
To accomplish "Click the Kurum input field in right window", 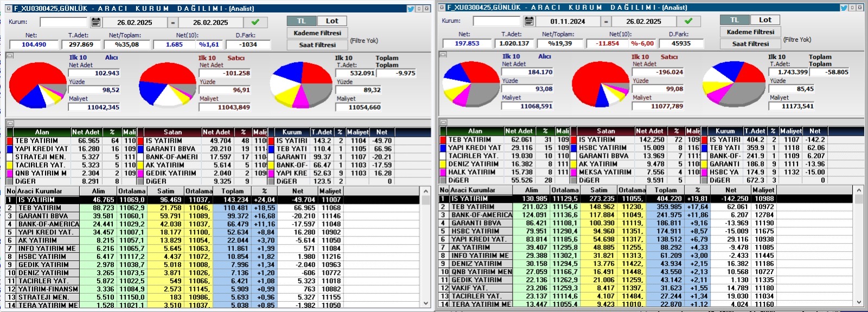I will [x=496, y=21].
